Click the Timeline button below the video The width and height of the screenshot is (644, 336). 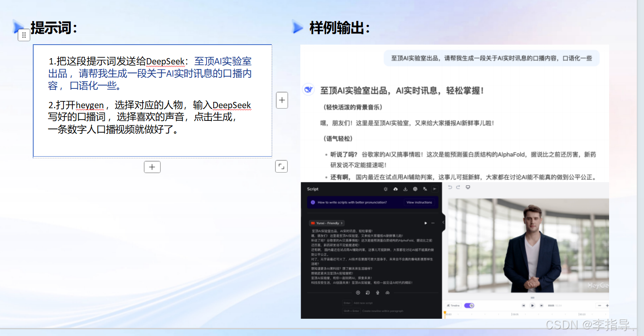pyautogui.click(x=453, y=306)
